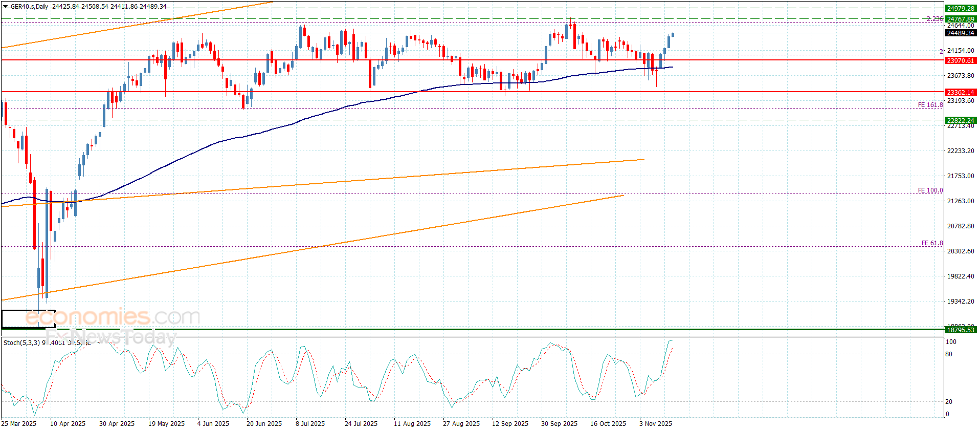The width and height of the screenshot is (980, 430).
Task: Click the green 24979.28 price tag
Action: point(960,9)
